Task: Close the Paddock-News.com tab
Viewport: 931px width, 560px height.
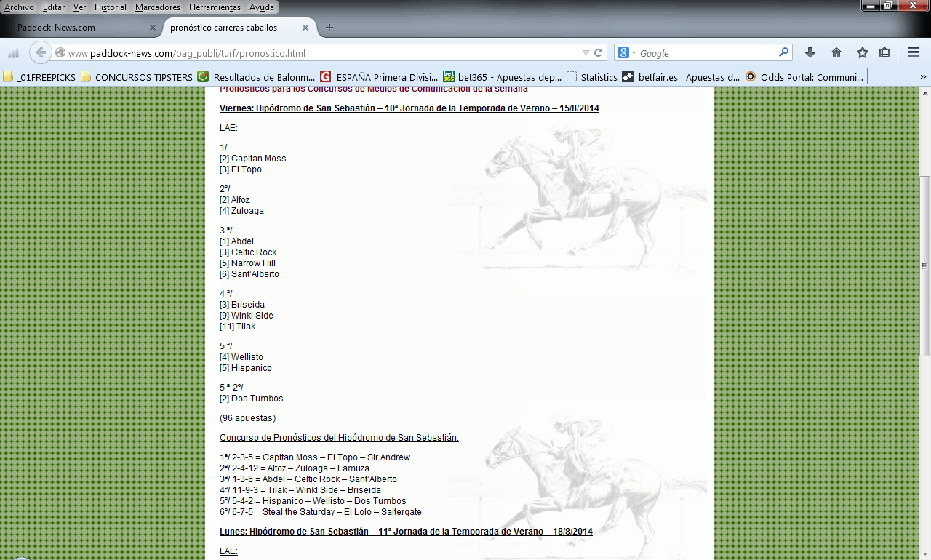Action: coord(153,28)
